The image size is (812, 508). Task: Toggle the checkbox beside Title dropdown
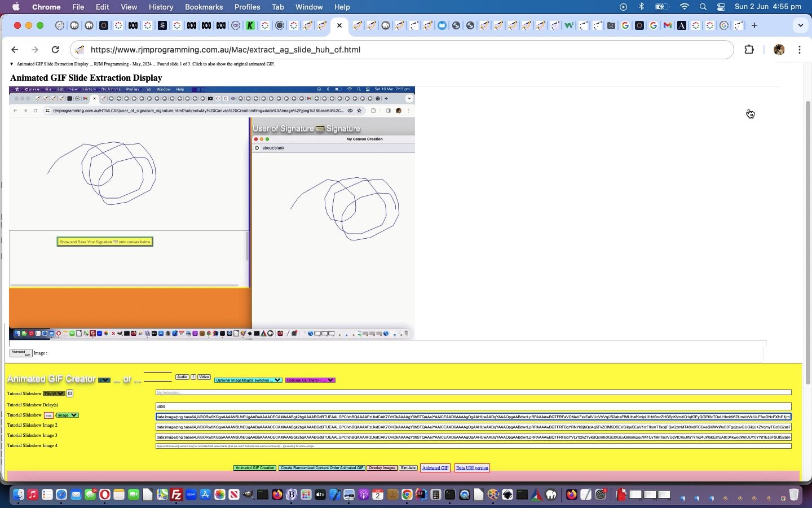coord(70,393)
